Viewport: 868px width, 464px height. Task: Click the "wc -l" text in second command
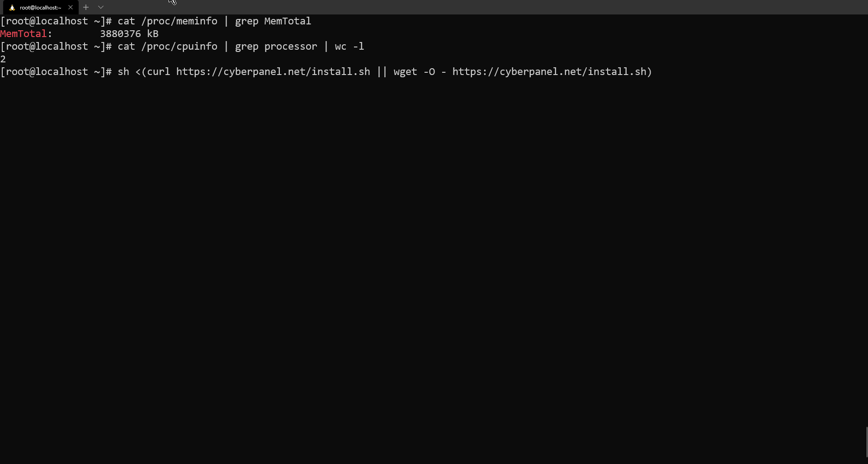point(349,47)
